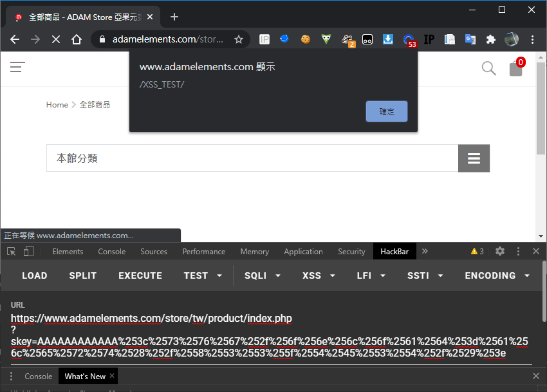This screenshot has width=547, height=392.
Task: Switch to the Security tab
Action: tap(351, 251)
